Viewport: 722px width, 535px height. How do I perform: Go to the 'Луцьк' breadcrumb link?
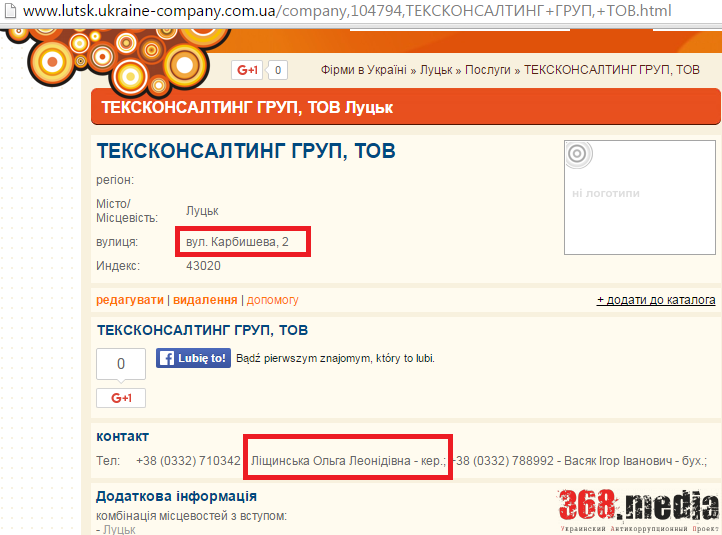[x=435, y=70]
